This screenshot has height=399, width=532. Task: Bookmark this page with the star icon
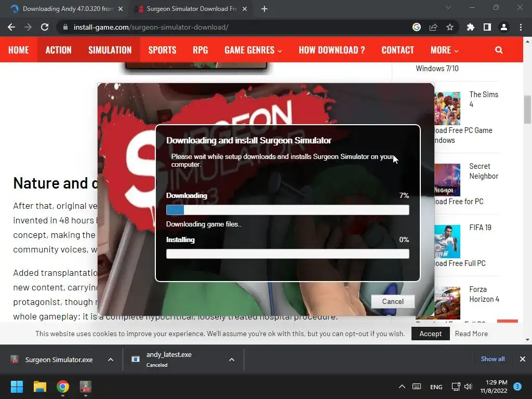tap(450, 27)
